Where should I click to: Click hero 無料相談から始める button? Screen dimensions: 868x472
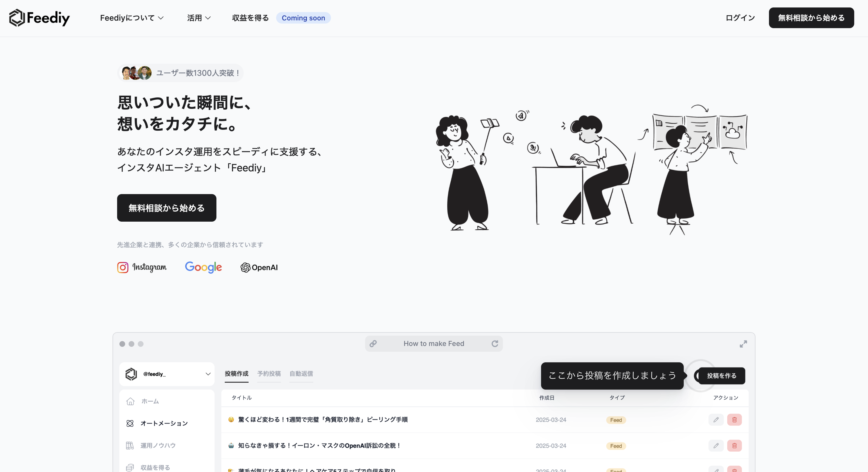166,208
